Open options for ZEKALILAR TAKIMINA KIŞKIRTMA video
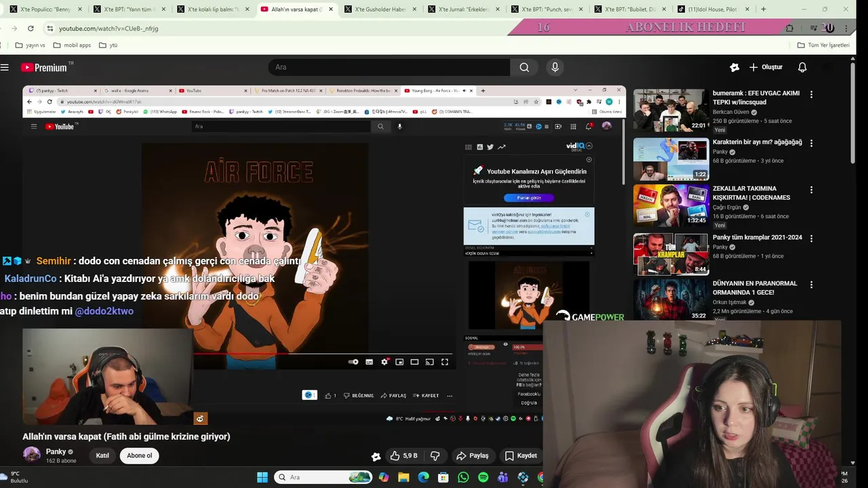This screenshot has height=488, width=868. click(x=811, y=190)
